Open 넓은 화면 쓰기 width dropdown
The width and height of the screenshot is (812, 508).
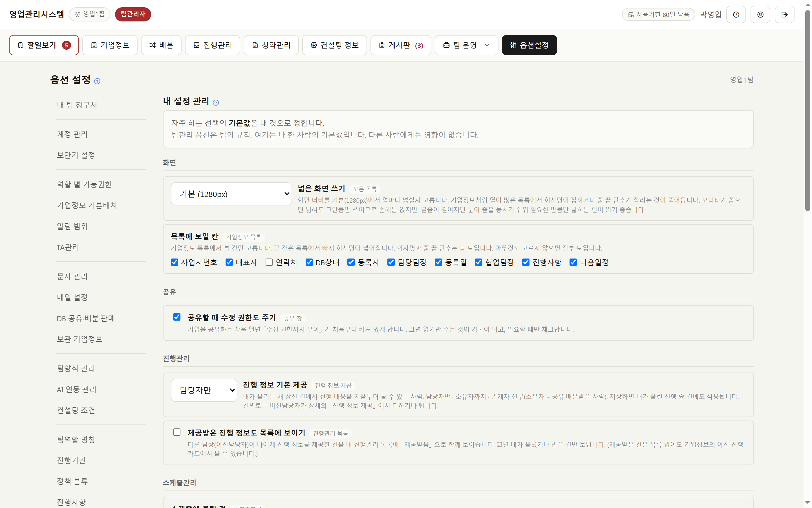(x=231, y=194)
